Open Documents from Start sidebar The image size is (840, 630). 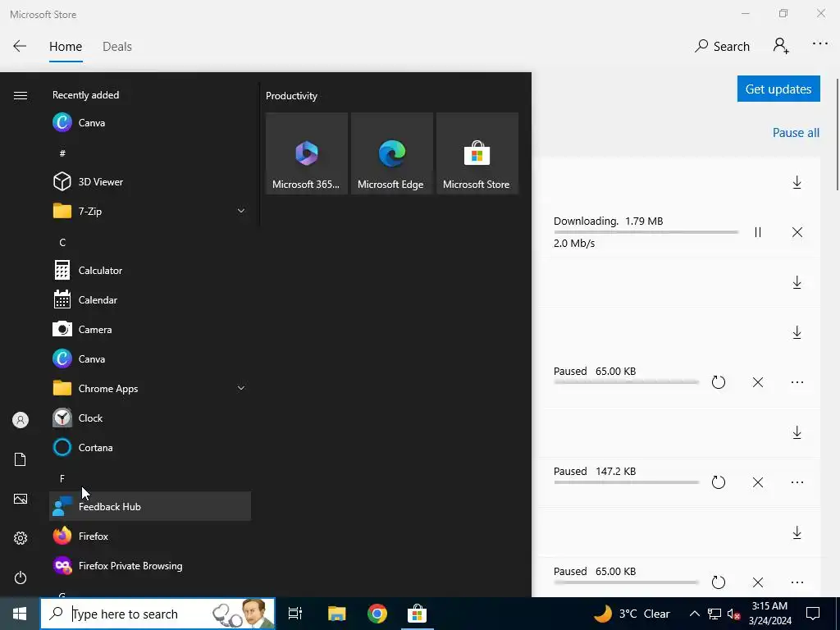coord(21,459)
